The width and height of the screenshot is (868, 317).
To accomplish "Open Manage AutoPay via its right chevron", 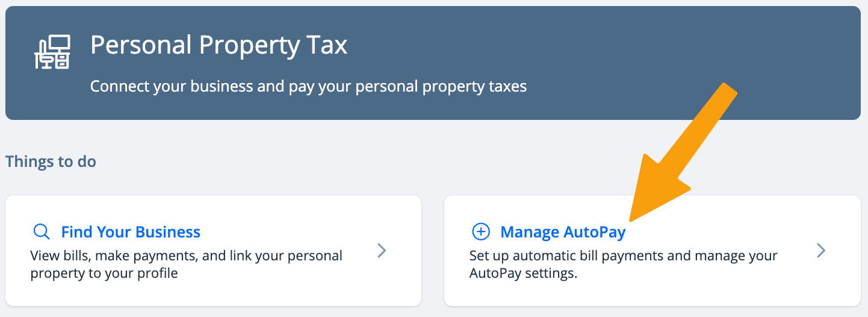I will coord(821,251).
